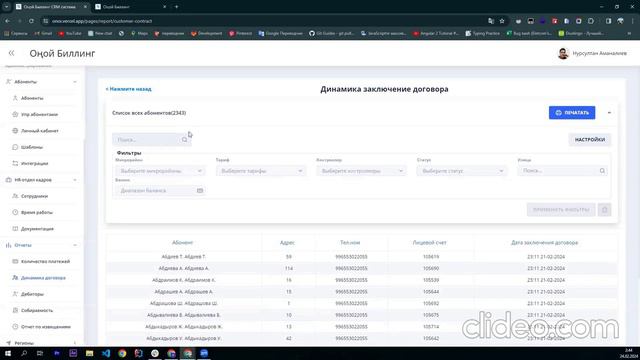
Task: Click the bookmark star icon in the address bar
Action: [502, 21]
